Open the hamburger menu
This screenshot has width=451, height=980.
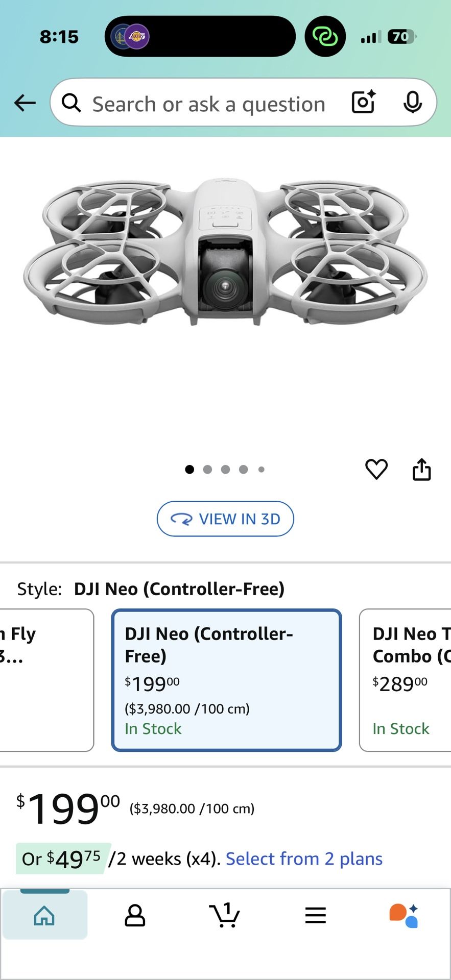[315, 915]
